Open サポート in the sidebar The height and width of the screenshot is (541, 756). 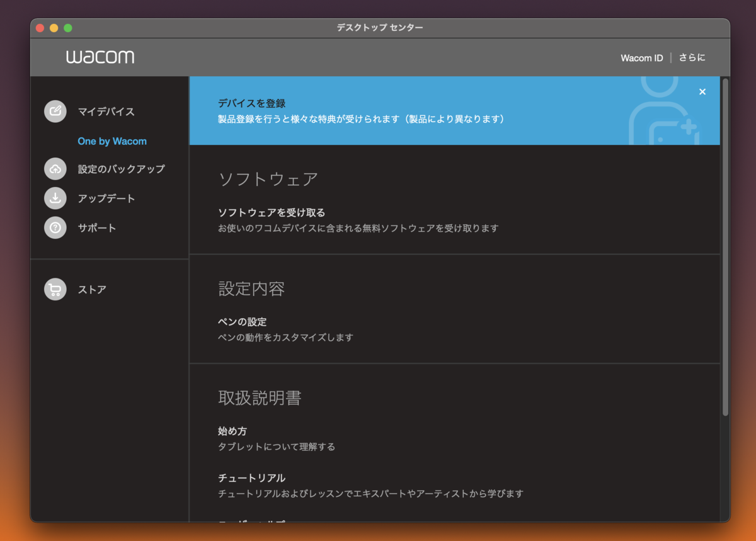[x=97, y=227]
